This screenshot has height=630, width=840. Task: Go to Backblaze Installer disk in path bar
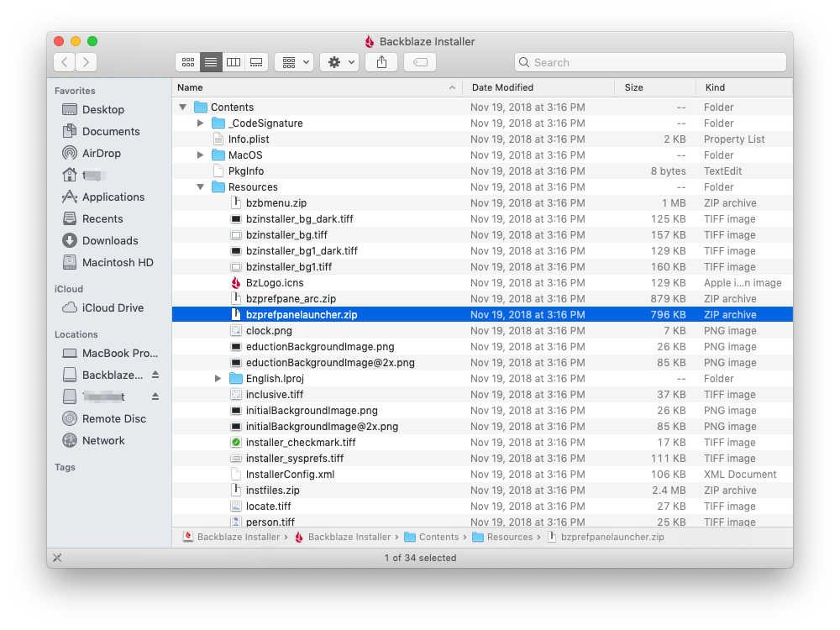(x=232, y=537)
